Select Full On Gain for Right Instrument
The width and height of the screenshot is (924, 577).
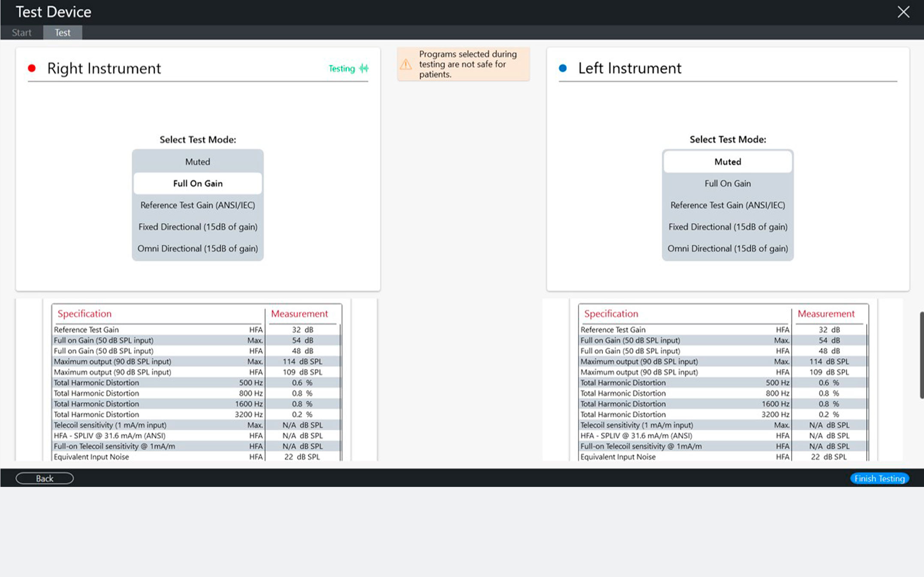click(x=198, y=184)
